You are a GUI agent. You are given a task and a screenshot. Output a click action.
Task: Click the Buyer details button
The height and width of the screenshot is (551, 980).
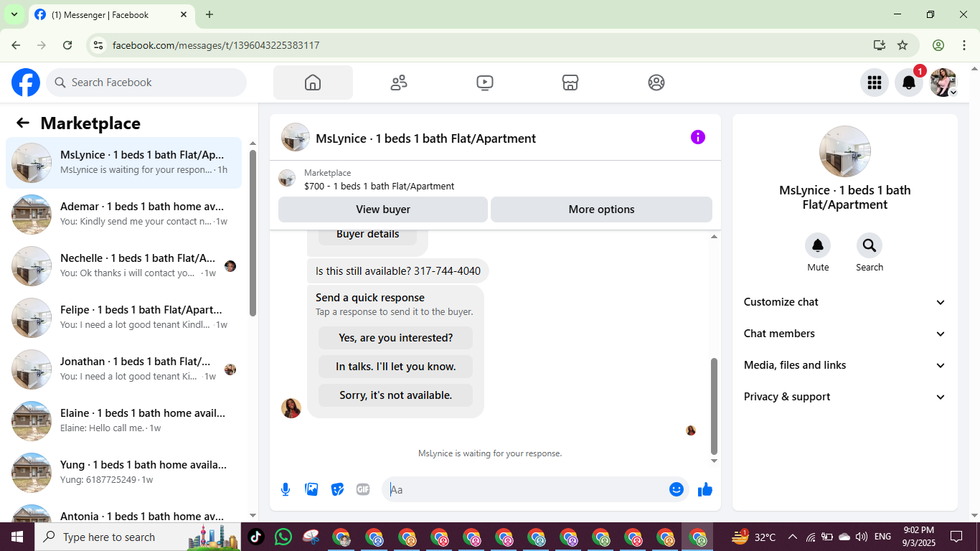tap(367, 235)
